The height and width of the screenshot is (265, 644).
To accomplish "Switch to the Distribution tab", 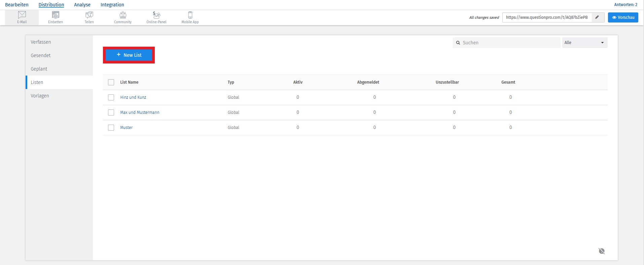I will 51,5.
